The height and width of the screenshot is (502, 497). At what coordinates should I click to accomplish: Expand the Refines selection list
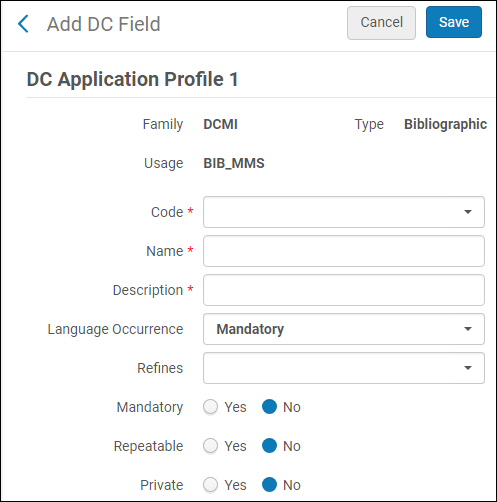click(x=344, y=368)
